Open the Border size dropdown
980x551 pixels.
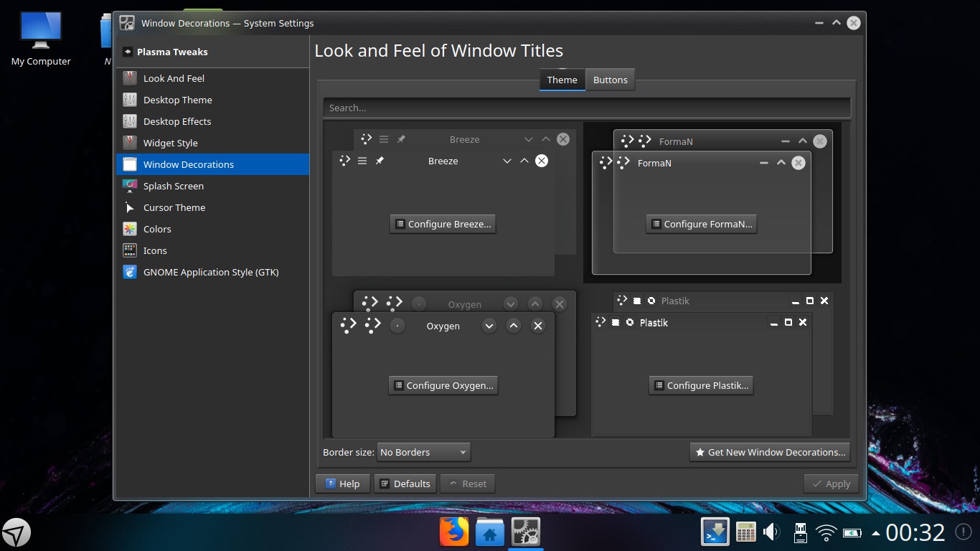tap(423, 452)
